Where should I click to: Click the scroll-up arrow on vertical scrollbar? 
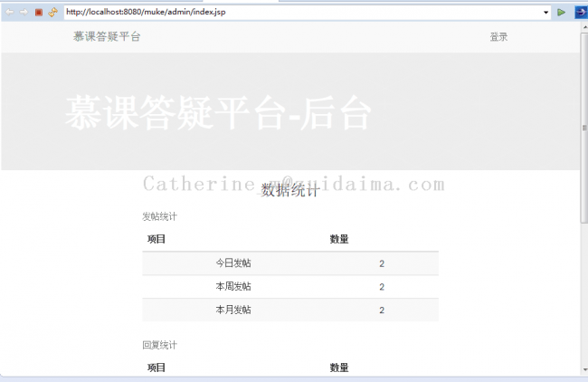point(583,27)
